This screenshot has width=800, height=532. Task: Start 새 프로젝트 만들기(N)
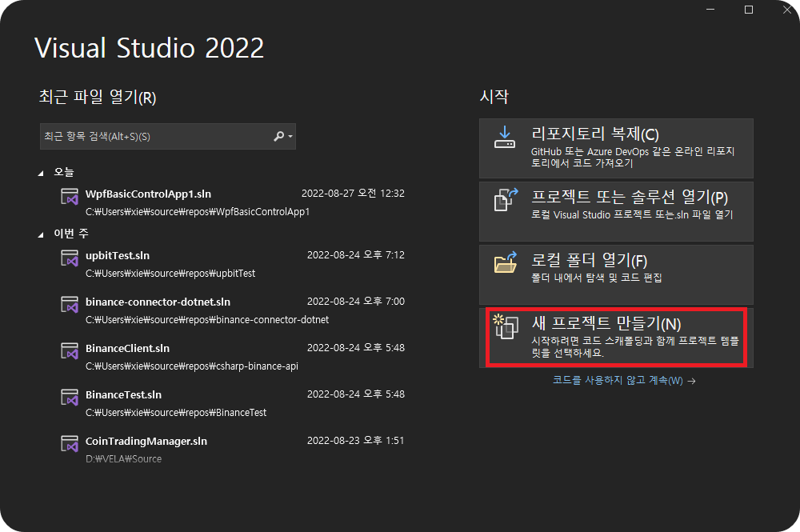pos(616,337)
